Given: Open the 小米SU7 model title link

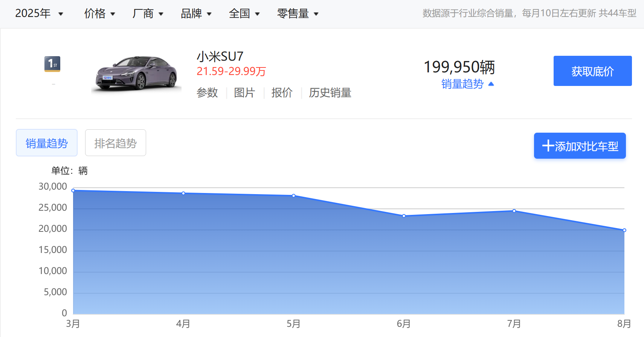Looking at the screenshot, I should coord(220,57).
